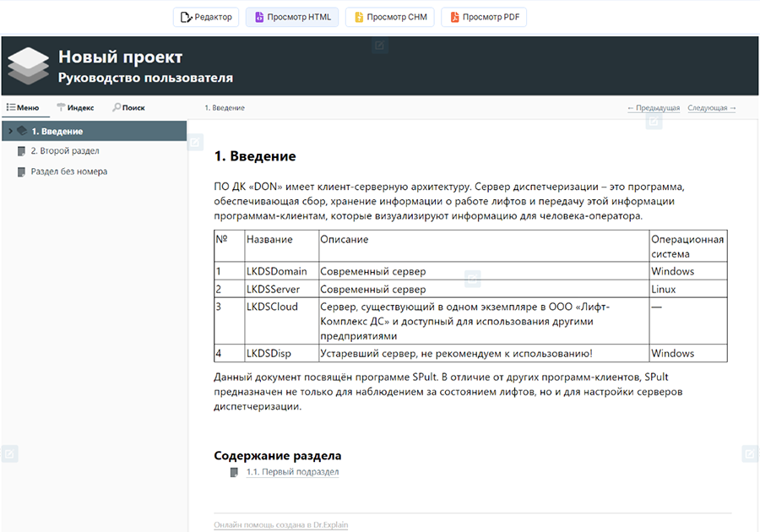Click the edit icon above the project header
This screenshot has width=760, height=532.
point(379,46)
